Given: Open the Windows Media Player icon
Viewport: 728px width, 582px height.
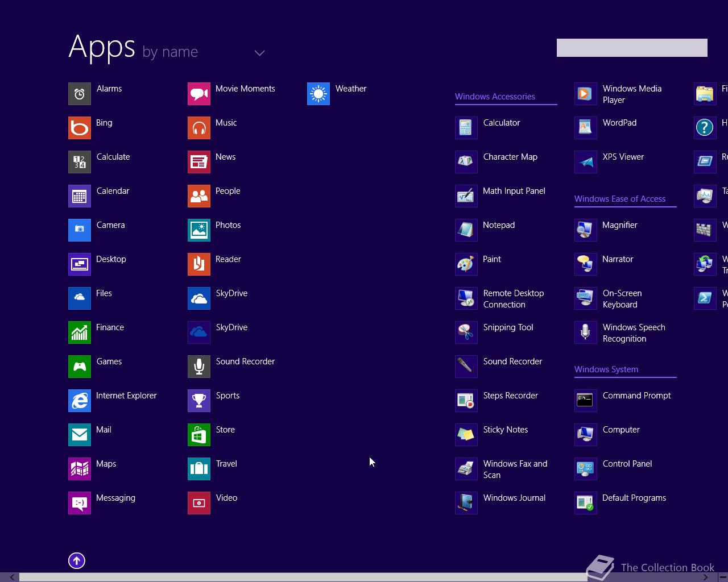Looking at the screenshot, I should pos(586,94).
